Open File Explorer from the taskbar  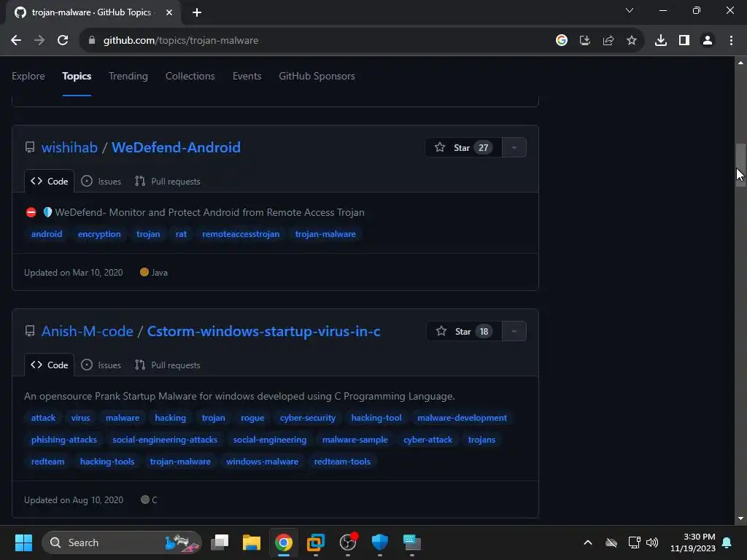point(252,542)
